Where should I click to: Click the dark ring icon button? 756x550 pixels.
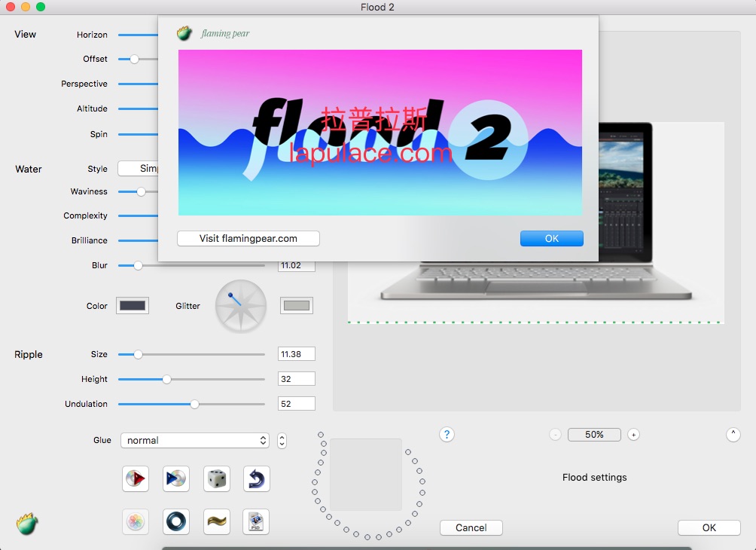pos(175,521)
